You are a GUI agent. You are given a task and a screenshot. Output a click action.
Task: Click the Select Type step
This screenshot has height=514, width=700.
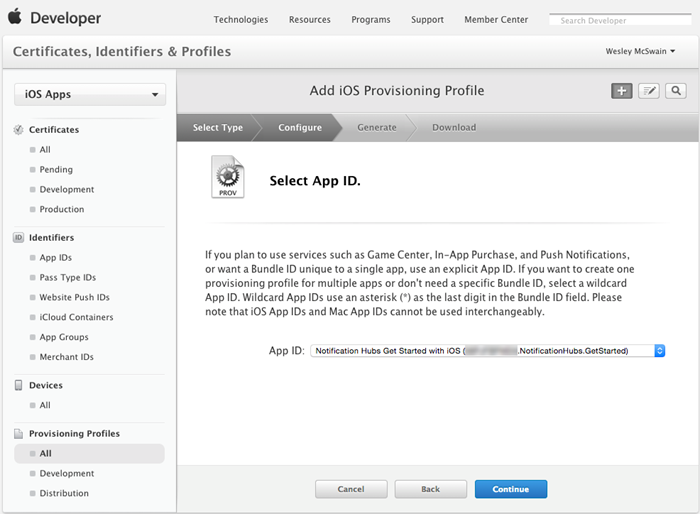tap(218, 127)
